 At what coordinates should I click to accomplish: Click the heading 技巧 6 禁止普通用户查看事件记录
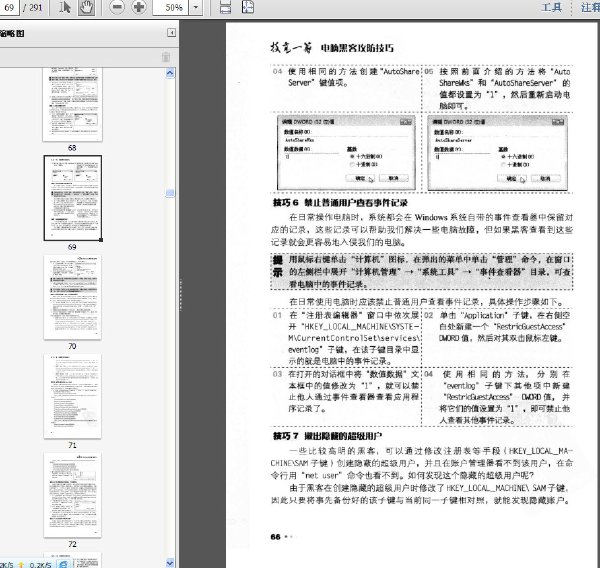pos(340,202)
